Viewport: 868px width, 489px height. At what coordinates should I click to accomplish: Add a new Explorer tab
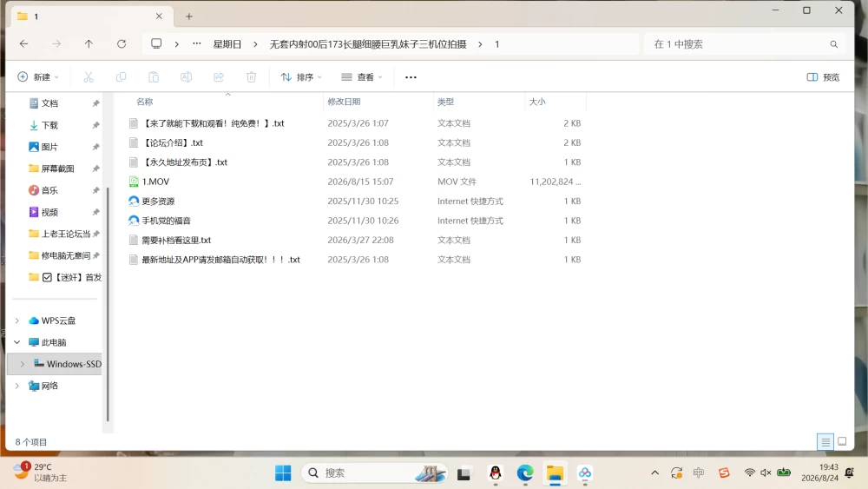pyautogui.click(x=188, y=17)
